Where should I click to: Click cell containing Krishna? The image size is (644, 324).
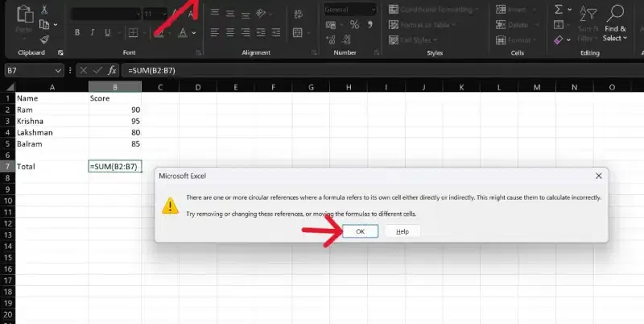[x=52, y=121]
